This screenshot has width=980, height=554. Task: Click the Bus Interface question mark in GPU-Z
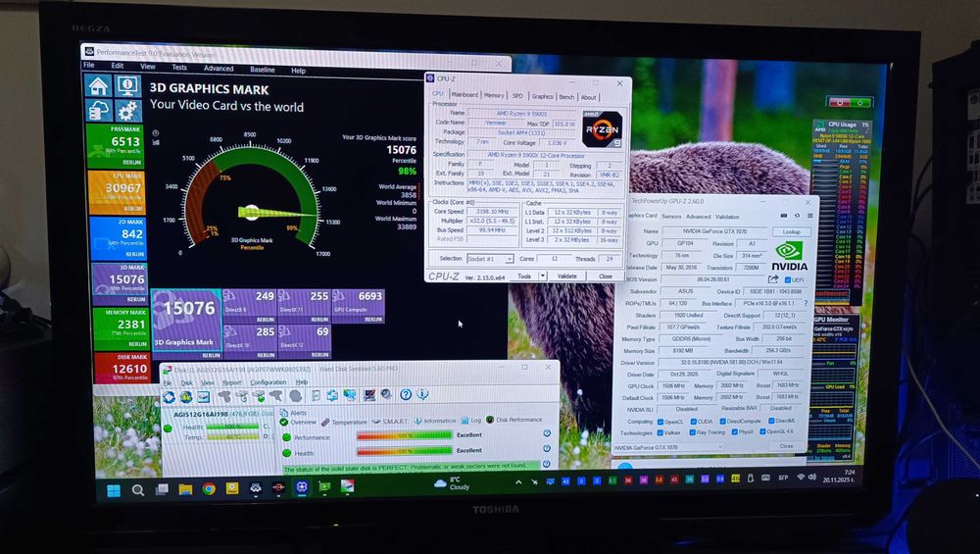point(806,303)
